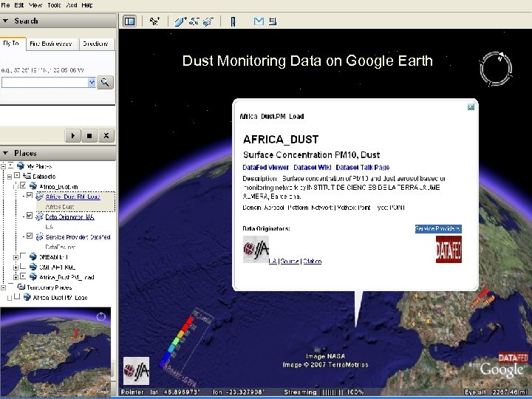Toggle the sidebar panel icon in toolbar
This screenshot has height=399, width=532.
[129, 21]
